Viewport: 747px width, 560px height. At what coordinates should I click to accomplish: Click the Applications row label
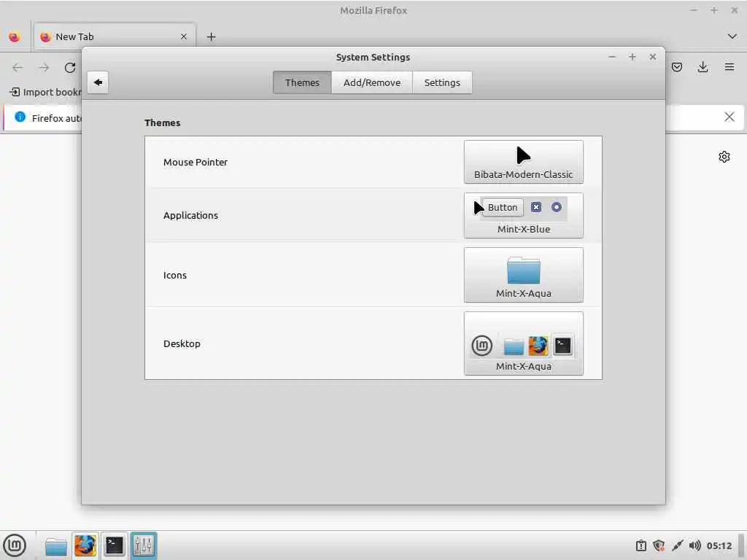coord(190,215)
